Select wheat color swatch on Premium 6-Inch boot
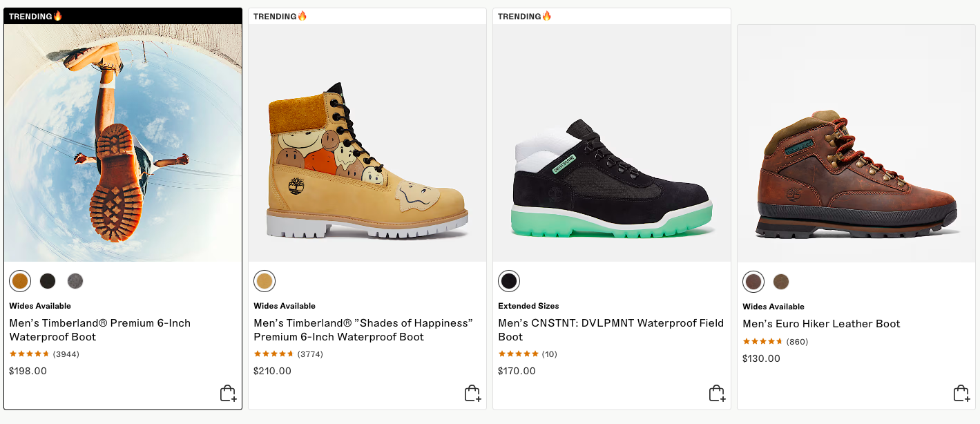Screen dimensions: 980x424 pyautogui.click(x=20, y=281)
